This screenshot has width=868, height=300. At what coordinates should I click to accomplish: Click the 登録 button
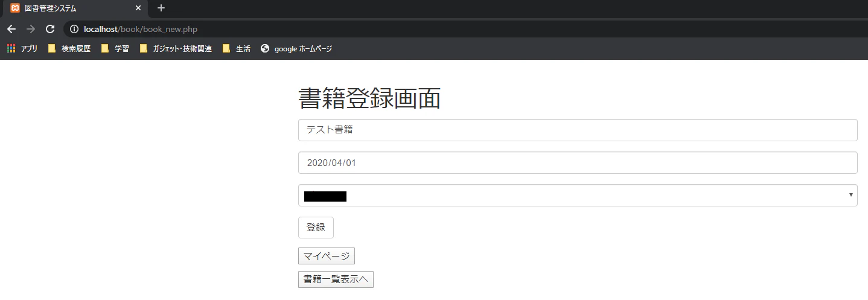pyautogui.click(x=316, y=228)
